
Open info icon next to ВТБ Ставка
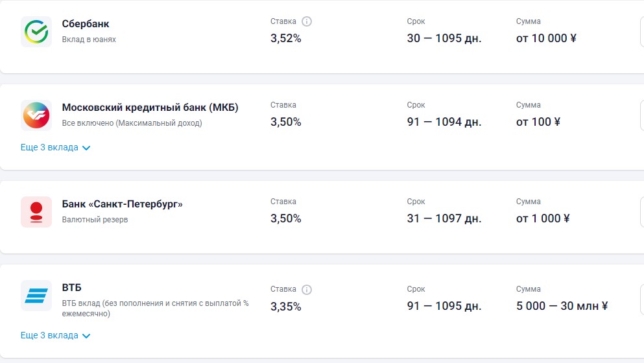(306, 290)
